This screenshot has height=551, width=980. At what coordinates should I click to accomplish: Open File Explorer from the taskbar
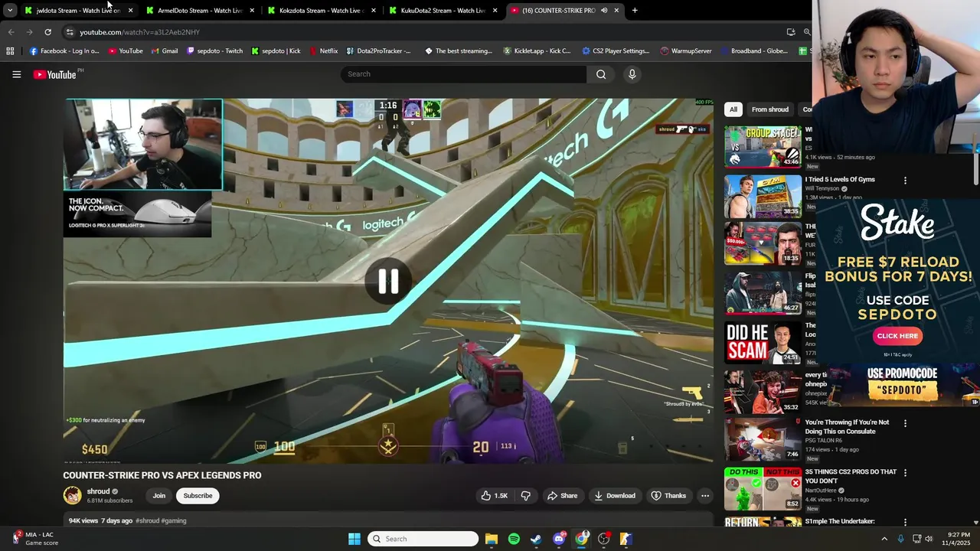pyautogui.click(x=492, y=539)
